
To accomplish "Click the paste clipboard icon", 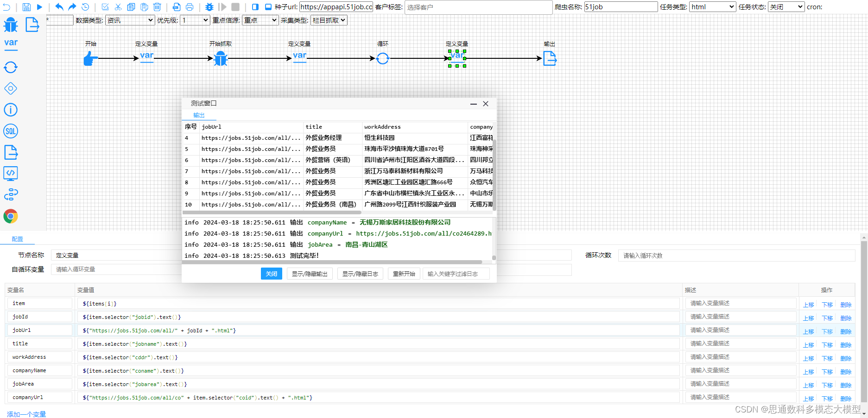I will [144, 7].
